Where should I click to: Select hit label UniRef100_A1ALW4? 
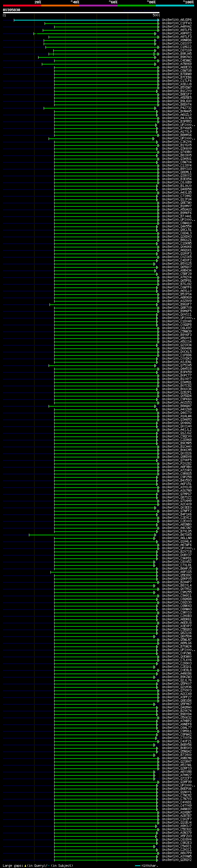click(x=177, y=416)
